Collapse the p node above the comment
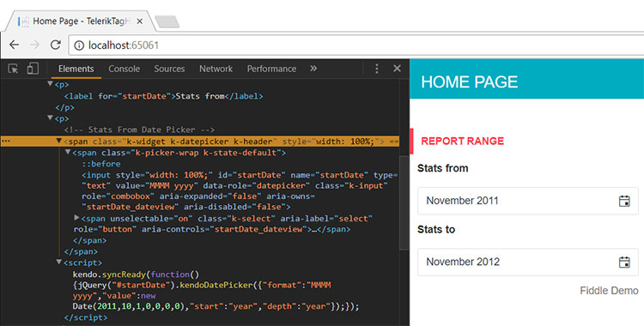Image resolution: width=644 pixels, height=326 pixels. coord(50,118)
